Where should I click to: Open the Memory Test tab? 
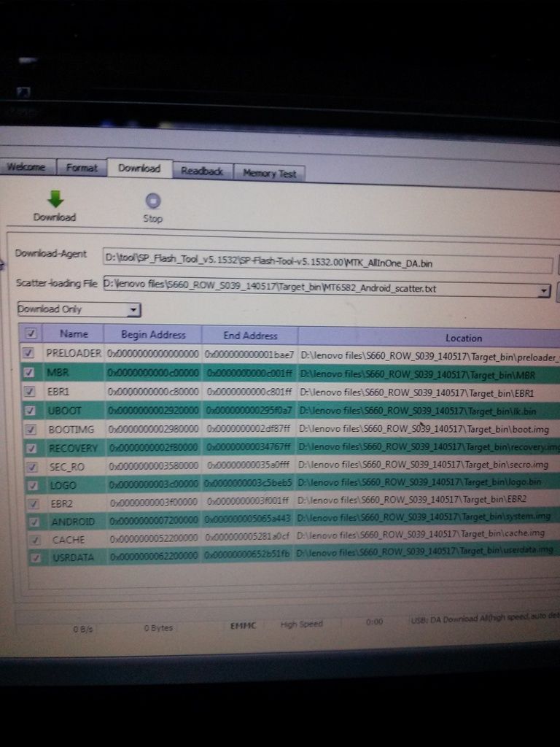point(269,173)
